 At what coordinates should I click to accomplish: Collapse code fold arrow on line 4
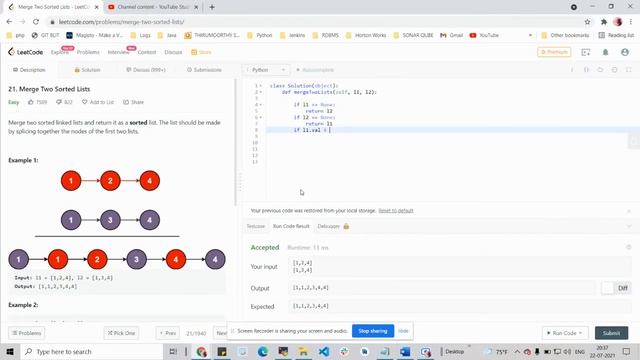261,105
